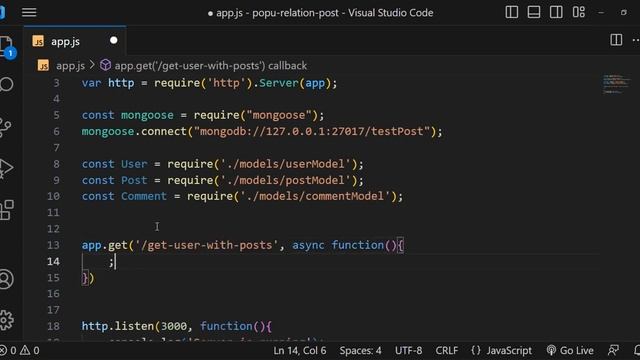Change the end of line sequence CRLF
Viewport: 640px width, 360px height.
447,351
